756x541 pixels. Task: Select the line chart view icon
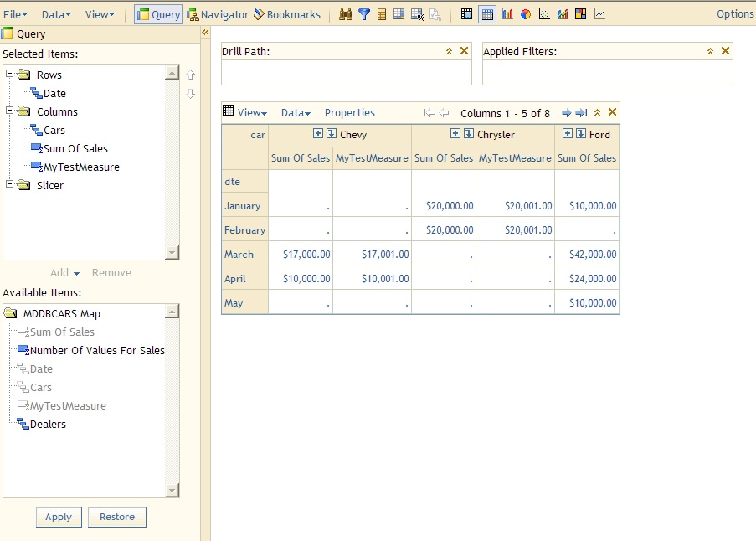pos(599,13)
